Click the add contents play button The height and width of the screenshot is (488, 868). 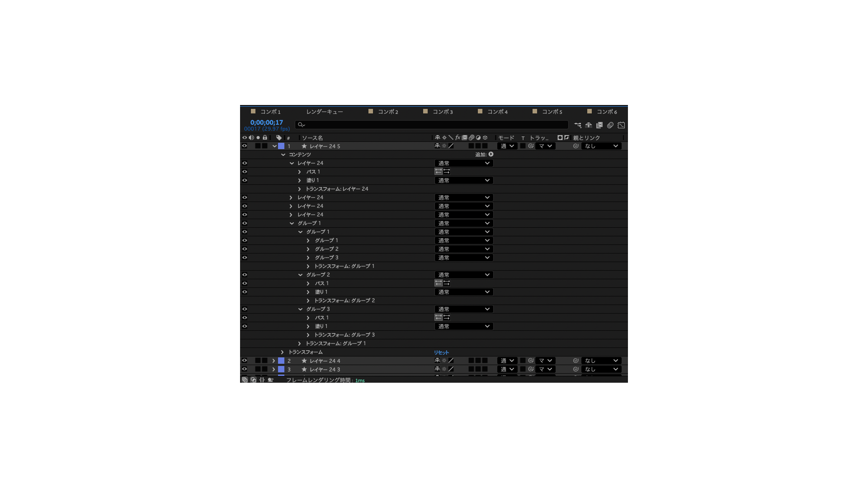click(491, 155)
